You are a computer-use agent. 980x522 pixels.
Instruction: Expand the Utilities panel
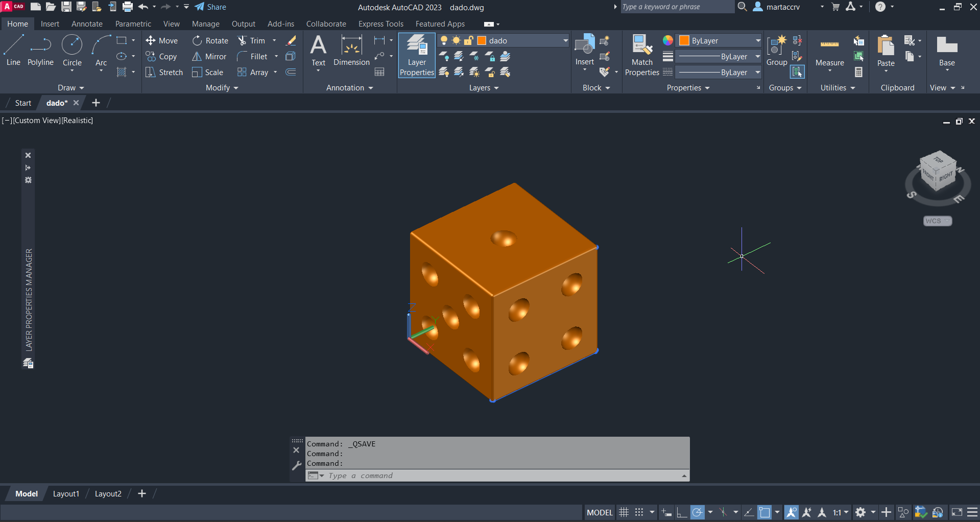coord(838,88)
